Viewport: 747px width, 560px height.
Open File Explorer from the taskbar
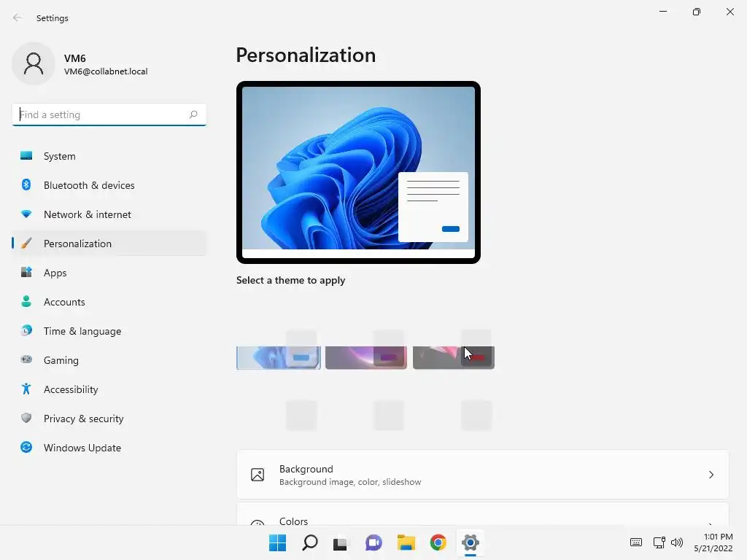tap(406, 542)
